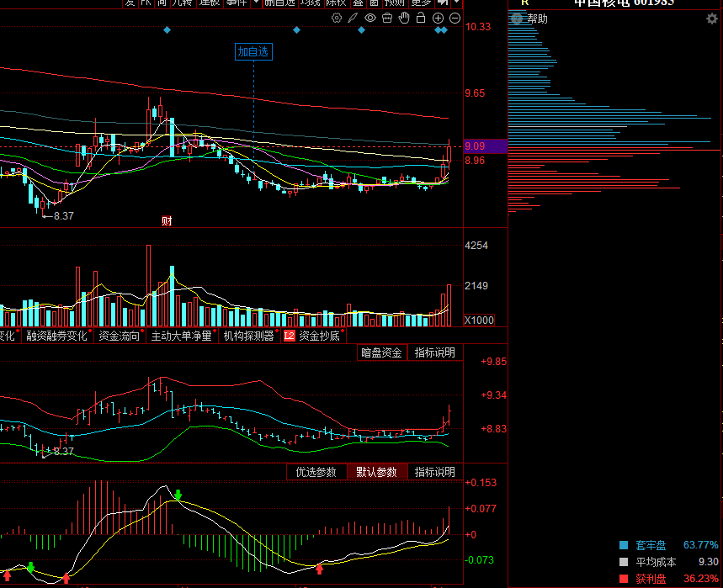Click the blue 套牢盘 legend swatch
The width and height of the screenshot is (723, 588).
[x=624, y=545]
